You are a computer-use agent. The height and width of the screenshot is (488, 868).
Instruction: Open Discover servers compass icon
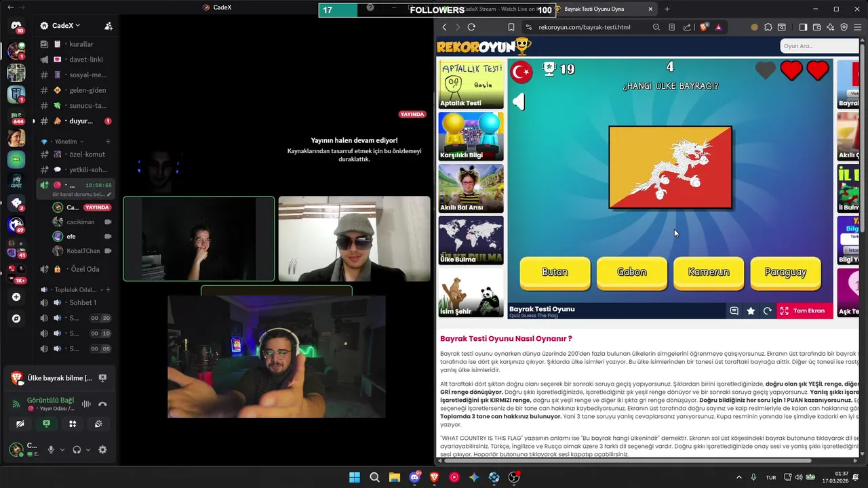(16, 319)
